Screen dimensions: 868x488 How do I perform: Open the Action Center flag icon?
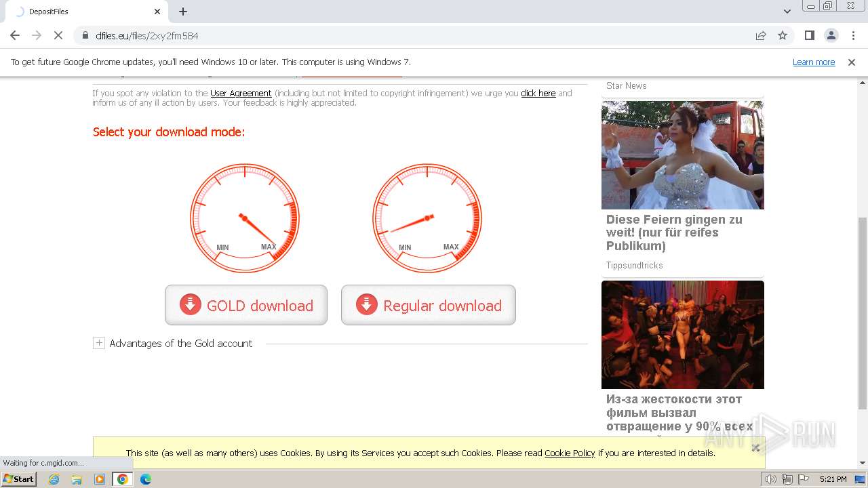coord(803,479)
